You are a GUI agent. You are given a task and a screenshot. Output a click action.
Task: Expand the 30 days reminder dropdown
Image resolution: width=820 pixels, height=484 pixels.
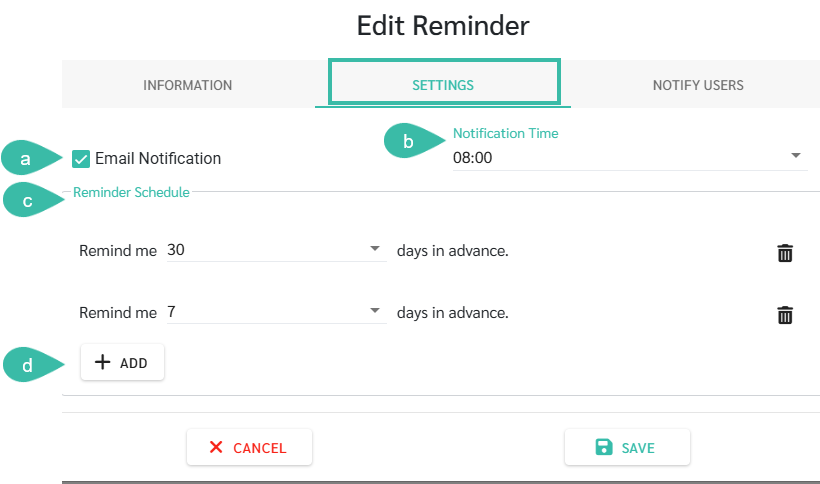374,249
